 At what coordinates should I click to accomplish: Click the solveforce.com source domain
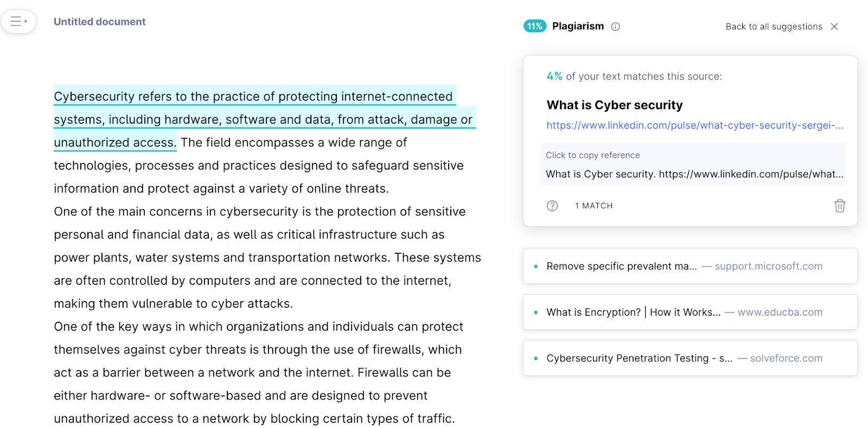coord(786,359)
